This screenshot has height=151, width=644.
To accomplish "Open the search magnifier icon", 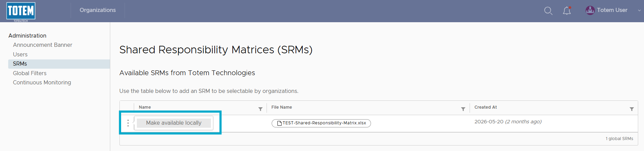I will point(548,11).
